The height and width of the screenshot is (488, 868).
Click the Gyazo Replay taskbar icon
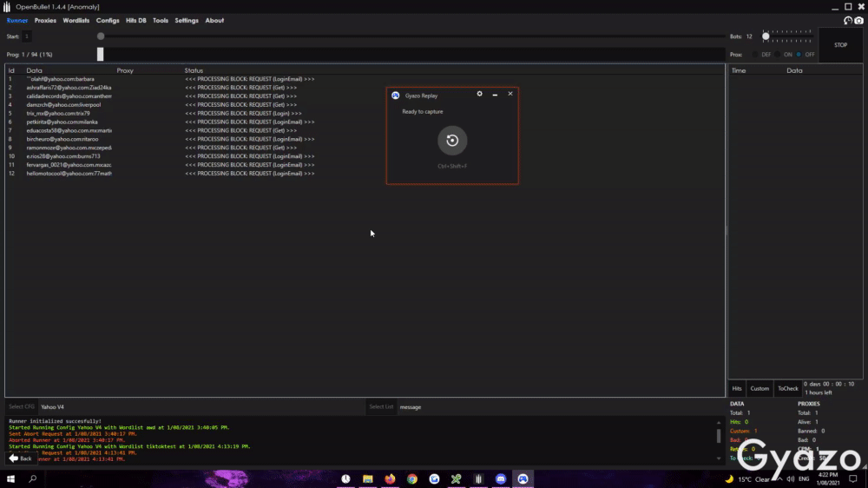pos(523,478)
